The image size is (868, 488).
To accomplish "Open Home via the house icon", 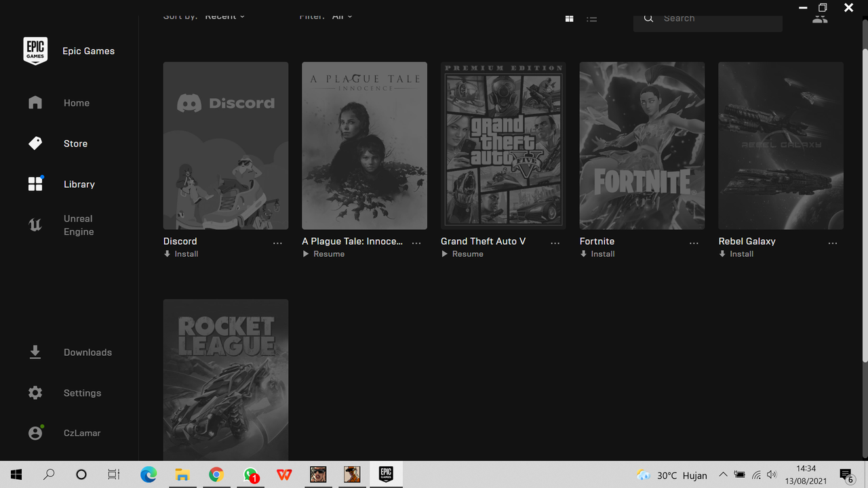I will (35, 102).
